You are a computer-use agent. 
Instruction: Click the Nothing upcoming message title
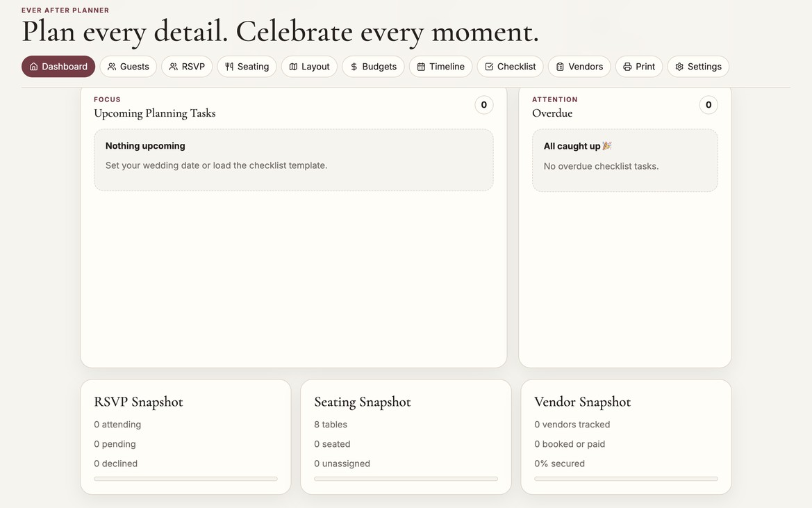point(145,146)
